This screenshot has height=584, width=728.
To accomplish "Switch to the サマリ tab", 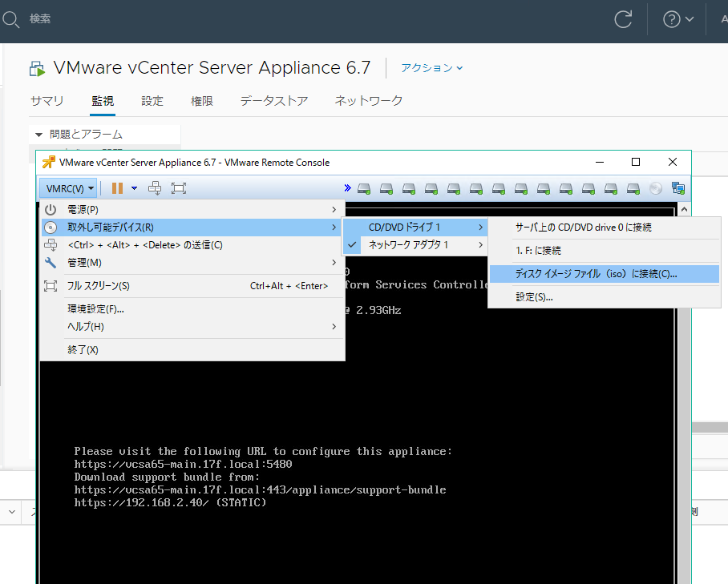I will [x=47, y=101].
